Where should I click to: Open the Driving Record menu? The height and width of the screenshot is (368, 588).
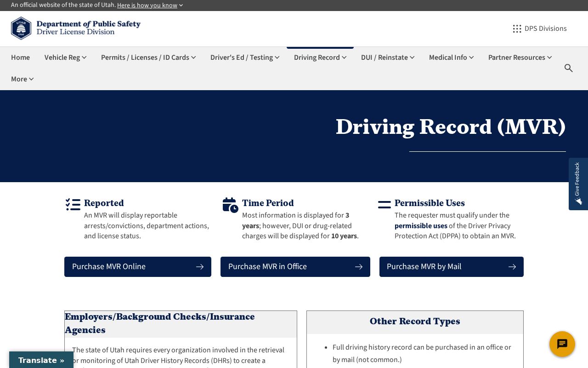[x=320, y=57]
